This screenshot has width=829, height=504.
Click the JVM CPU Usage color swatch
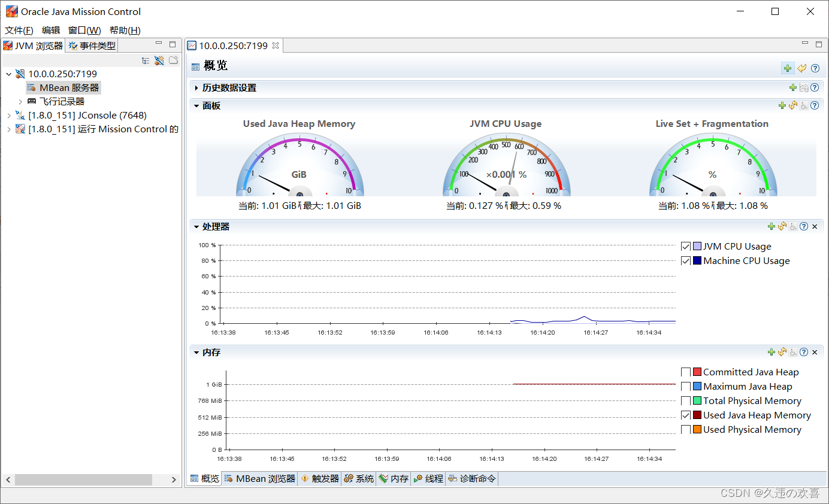697,247
